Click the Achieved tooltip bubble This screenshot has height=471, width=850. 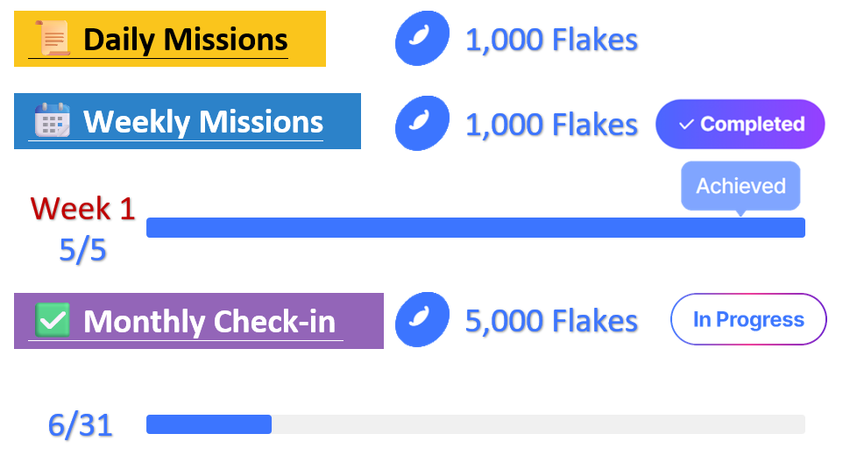pyautogui.click(x=740, y=186)
